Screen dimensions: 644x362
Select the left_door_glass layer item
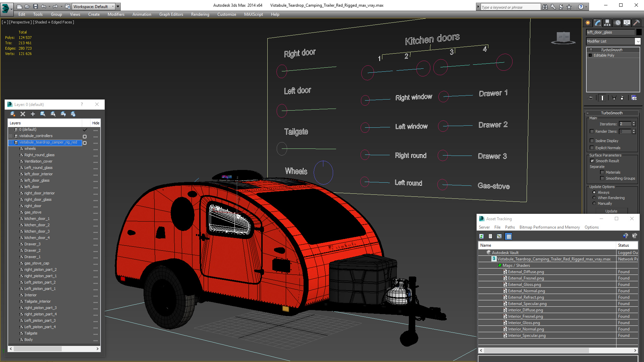click(37, 180)
